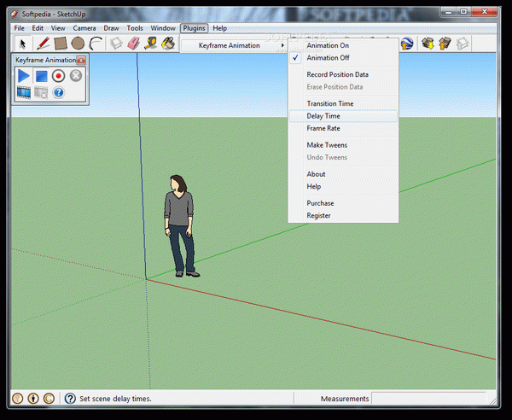Close the SketchUp window
512x420 pixels.
coord(484,12)
